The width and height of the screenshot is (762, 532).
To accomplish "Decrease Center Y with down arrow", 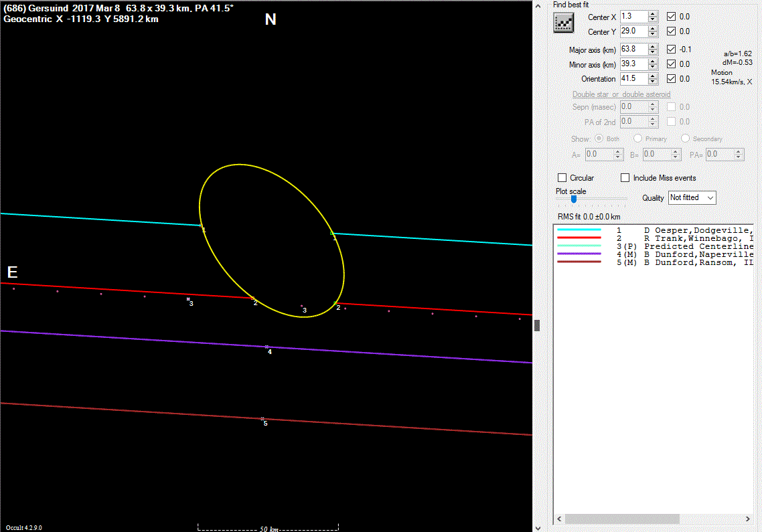I will (653, 34).
